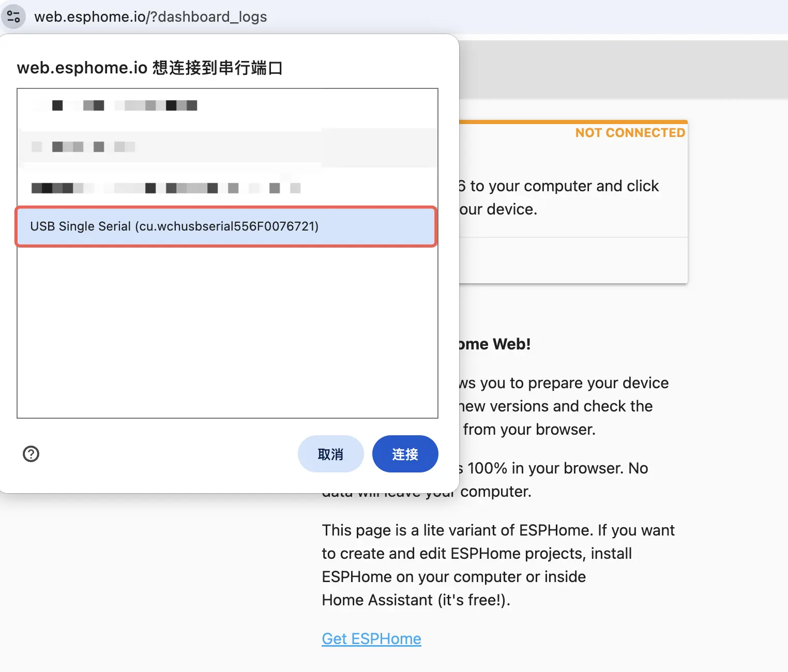Screen dimensions: 788x672
Task: Click the site information icon in address bar
Action: pos(13,17)
